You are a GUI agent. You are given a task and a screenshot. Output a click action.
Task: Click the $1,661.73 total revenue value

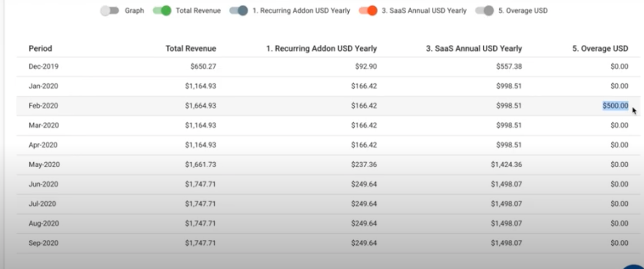[x=201, y=165]
